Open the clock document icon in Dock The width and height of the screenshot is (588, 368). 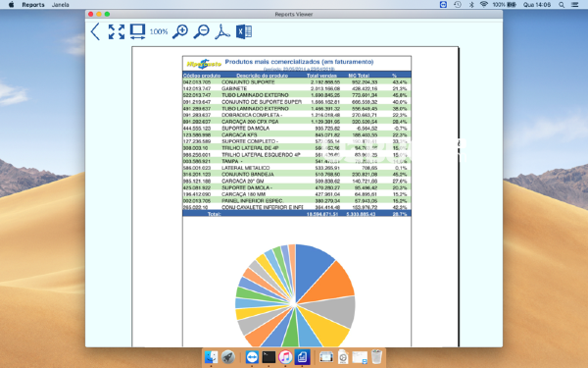click(x=343, y=357)
